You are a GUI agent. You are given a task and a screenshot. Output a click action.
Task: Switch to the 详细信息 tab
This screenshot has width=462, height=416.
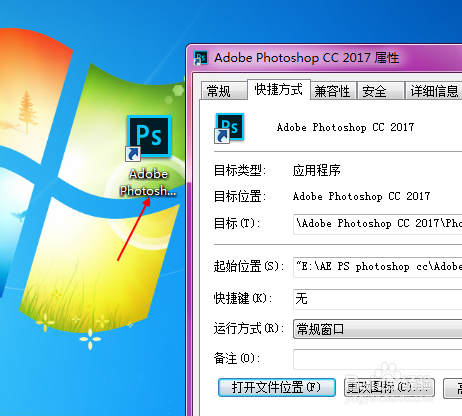(434, 91)
